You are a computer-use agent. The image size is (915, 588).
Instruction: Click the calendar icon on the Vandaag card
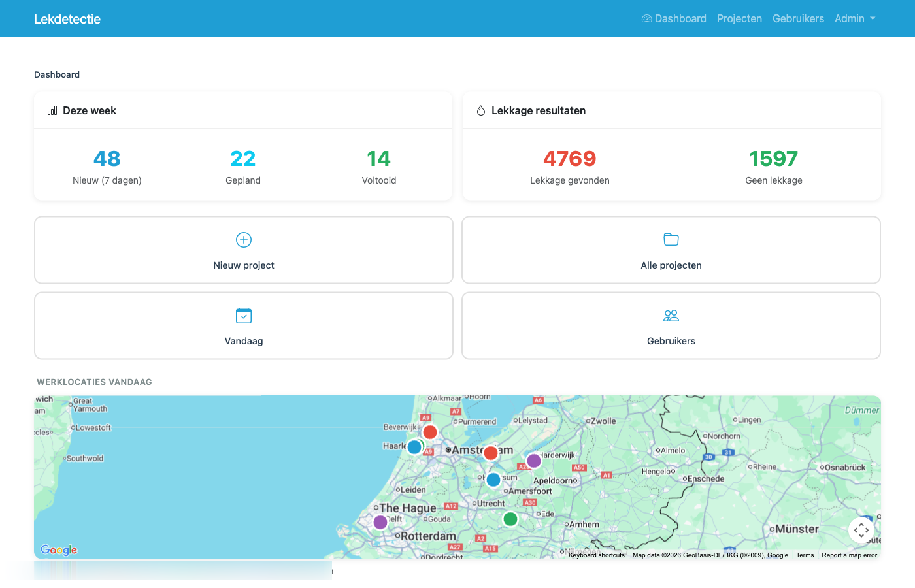[243, 316]
